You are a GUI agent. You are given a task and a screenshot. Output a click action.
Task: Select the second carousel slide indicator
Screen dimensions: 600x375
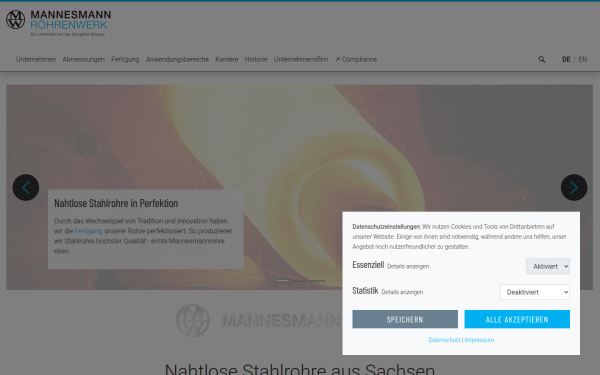(x=300, y=281)
